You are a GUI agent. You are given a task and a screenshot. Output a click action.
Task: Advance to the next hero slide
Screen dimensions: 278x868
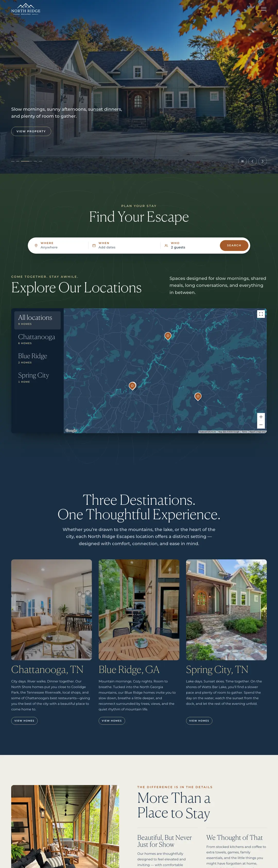pyautogui.click(x=263, y=161)
